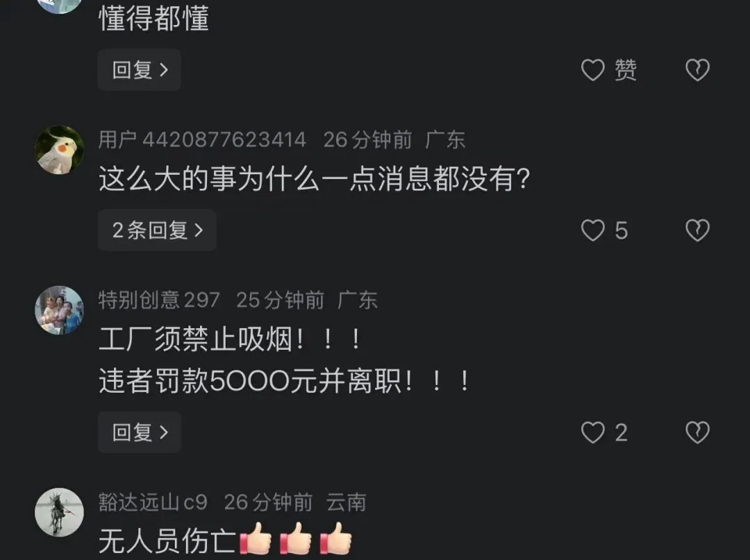The height and width of the screenshot is (560, 750).
Task: Open 回复 under the 罚款5000元 comment
Action: (139, 432)
